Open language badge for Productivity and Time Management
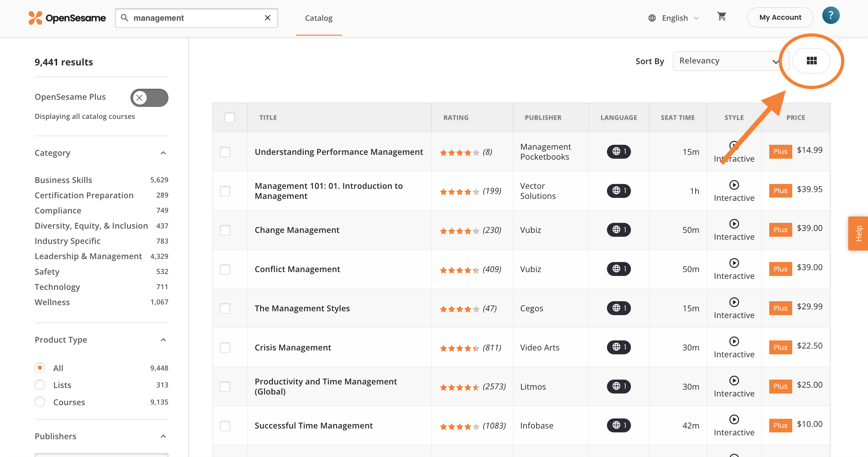This screenshot has height=457, width=868. (x=619, y=386)
